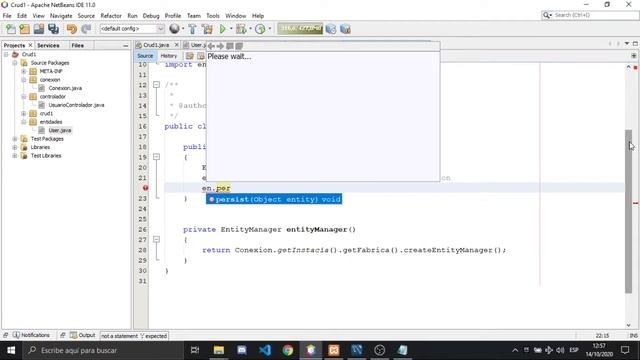The image size is (640, 360).
Task: Run the project with green play icon
Action: (x=222, y=29)
